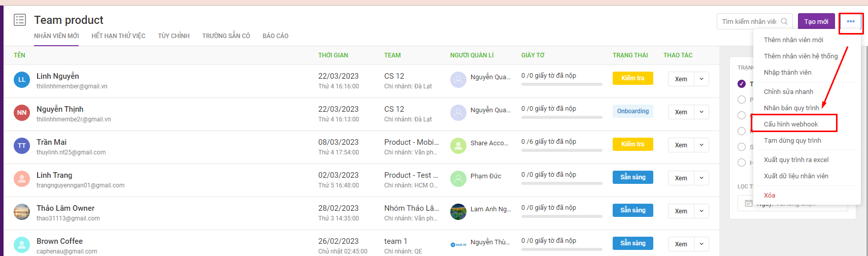Switch to HẾT HẠN THỬ VIỆC tab
Screen dimensions: 868x256
pos(118,36)
